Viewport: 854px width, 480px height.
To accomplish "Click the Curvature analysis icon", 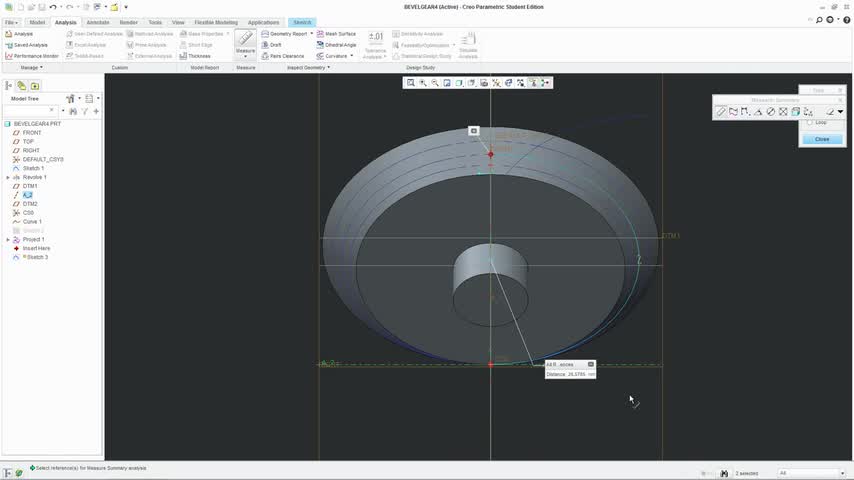I will (320, 56).
